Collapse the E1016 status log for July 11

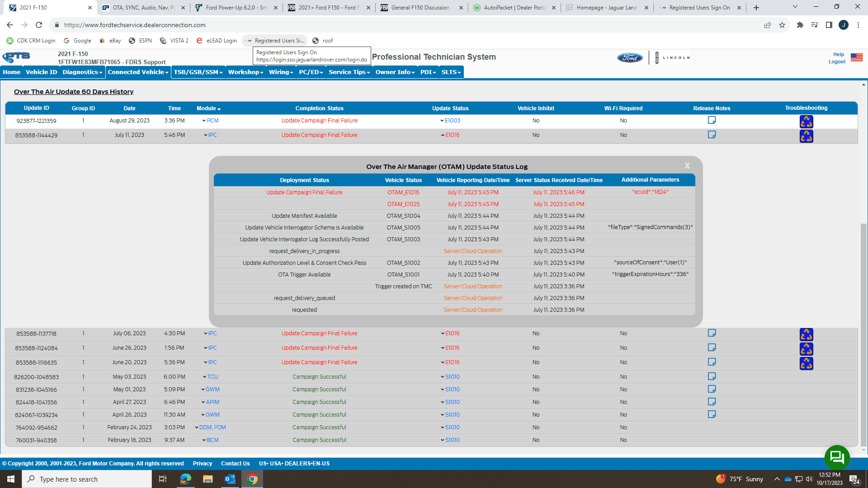point(450,135)
